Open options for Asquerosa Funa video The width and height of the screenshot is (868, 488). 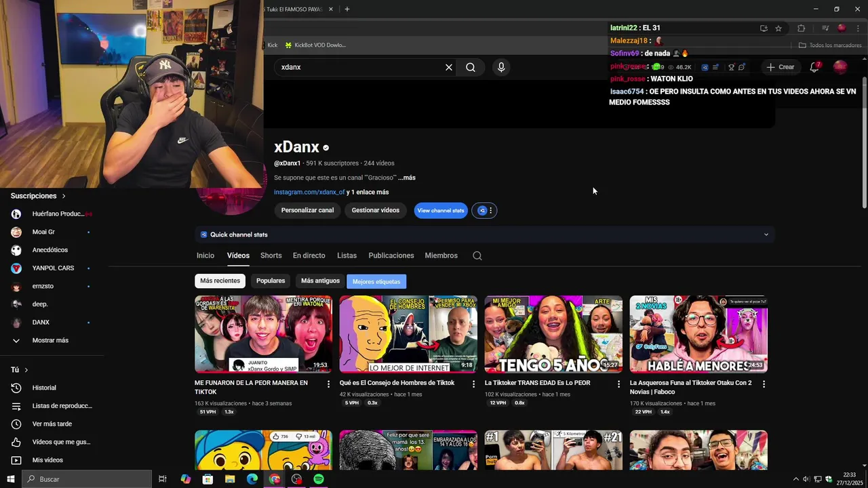[x=764, y=384]
